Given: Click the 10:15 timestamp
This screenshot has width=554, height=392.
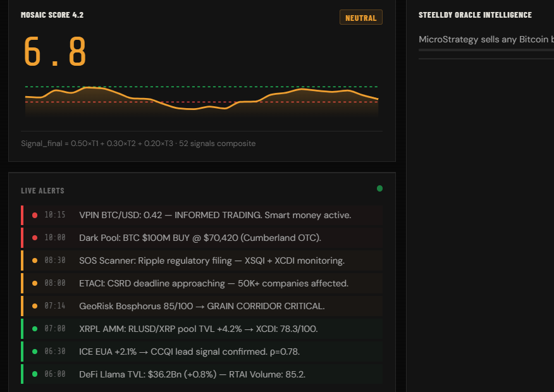Looking at the screenshot, I should [x=55, y=215].
